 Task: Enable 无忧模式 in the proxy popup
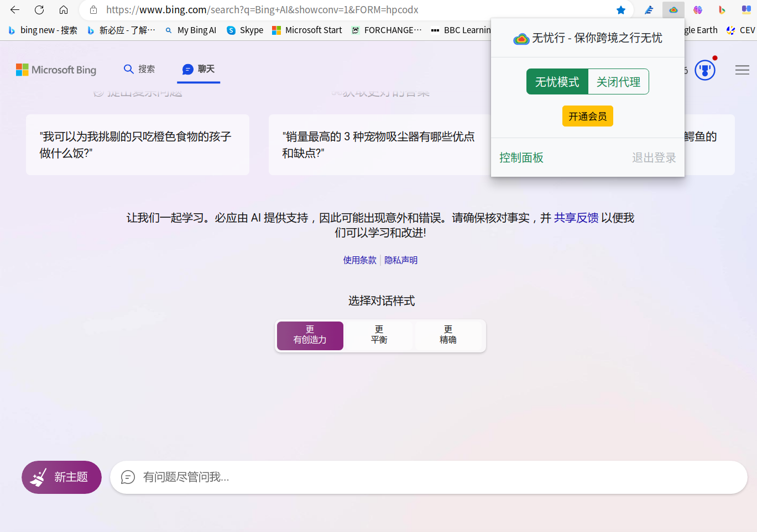pyautogui.click(x=557, y=81)
